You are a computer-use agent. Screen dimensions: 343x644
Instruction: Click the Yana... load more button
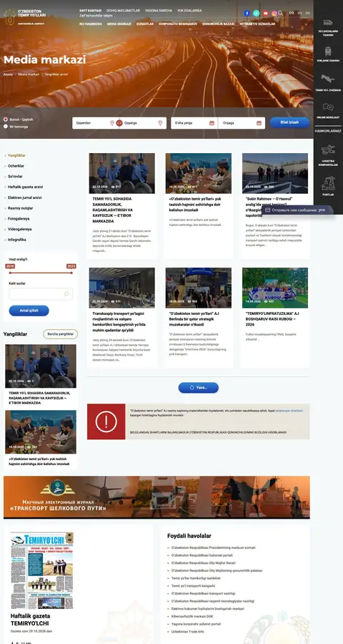[x=199, y=388]
